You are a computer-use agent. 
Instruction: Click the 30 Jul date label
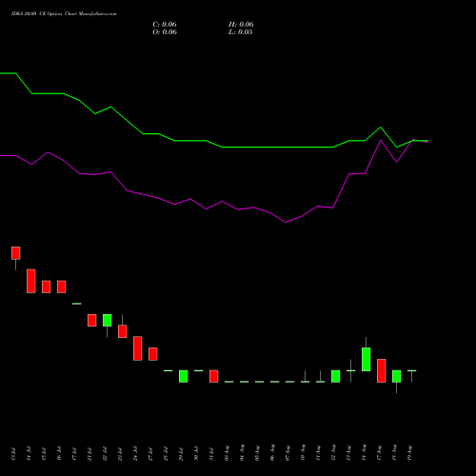pyautogui.click(x=196, y=453)
